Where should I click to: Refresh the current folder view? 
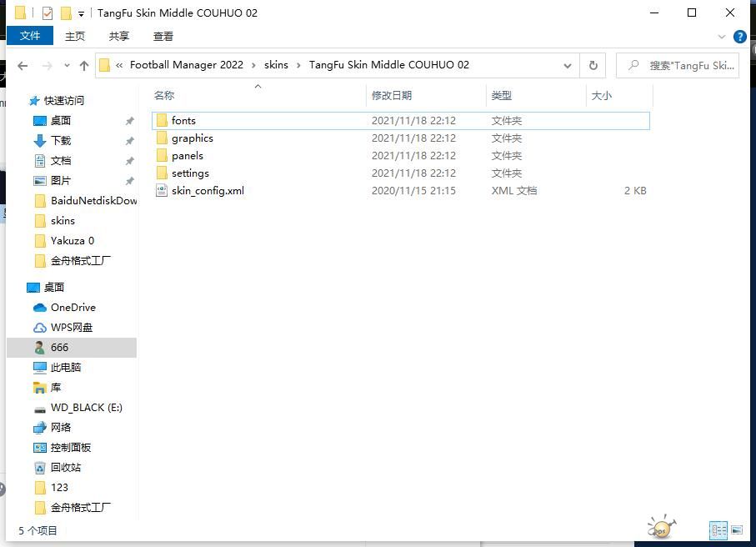(593, 65)
